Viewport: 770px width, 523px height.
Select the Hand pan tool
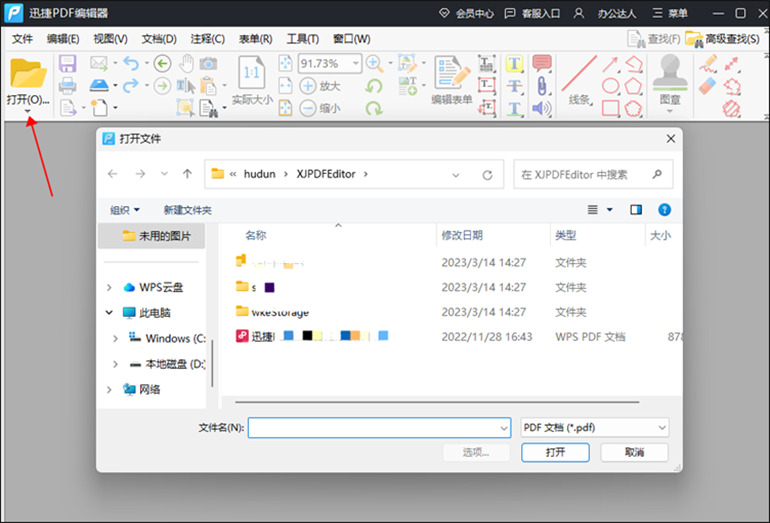coord(186,63)
